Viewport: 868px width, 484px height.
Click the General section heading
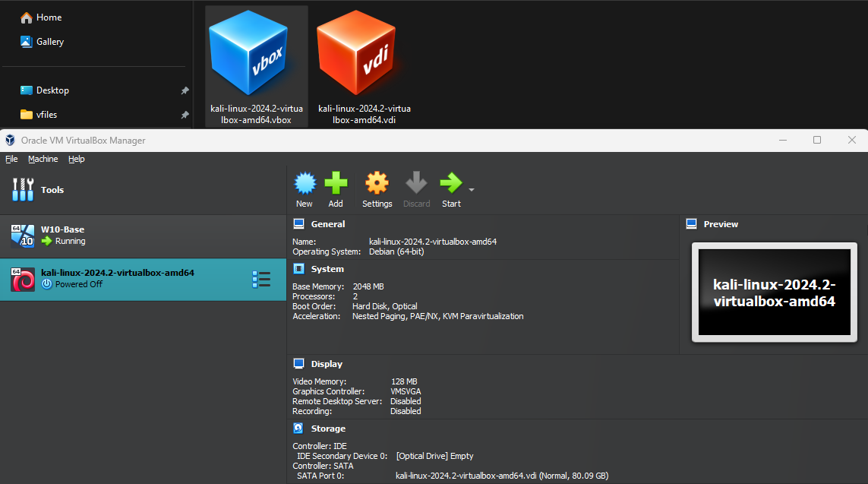pyautogui.click(x=328, y=224)
